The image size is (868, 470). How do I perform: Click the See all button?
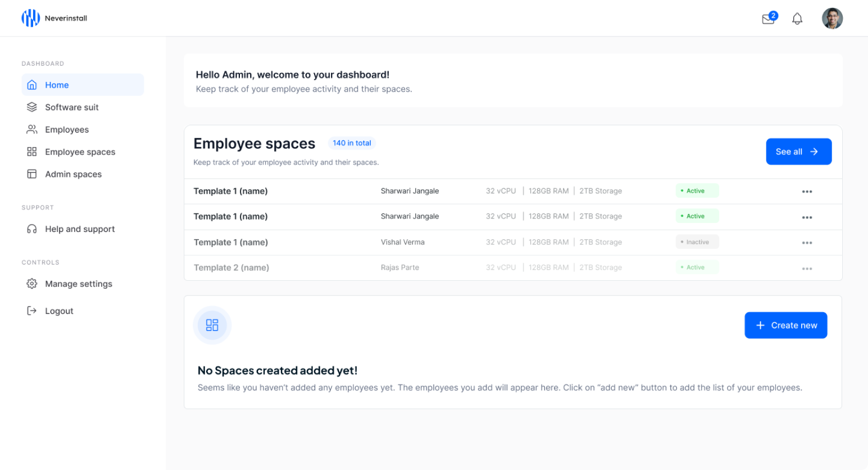(798, 152)
